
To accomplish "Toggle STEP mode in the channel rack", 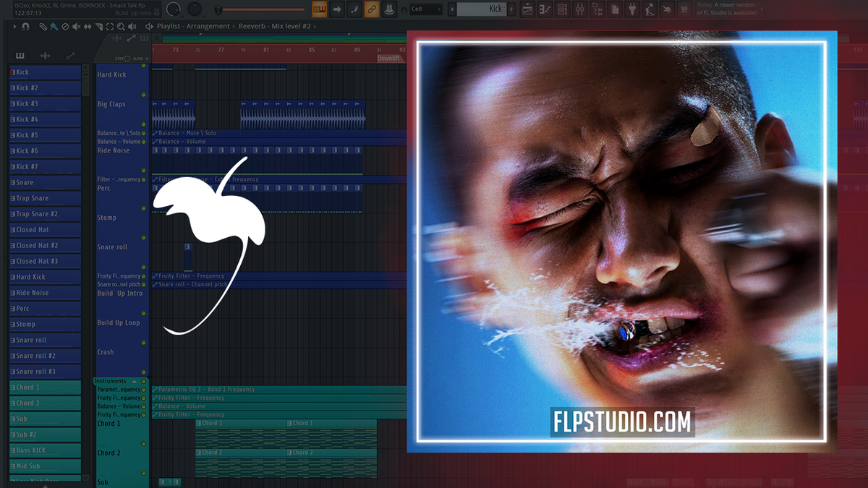I will tap(127, 59).
